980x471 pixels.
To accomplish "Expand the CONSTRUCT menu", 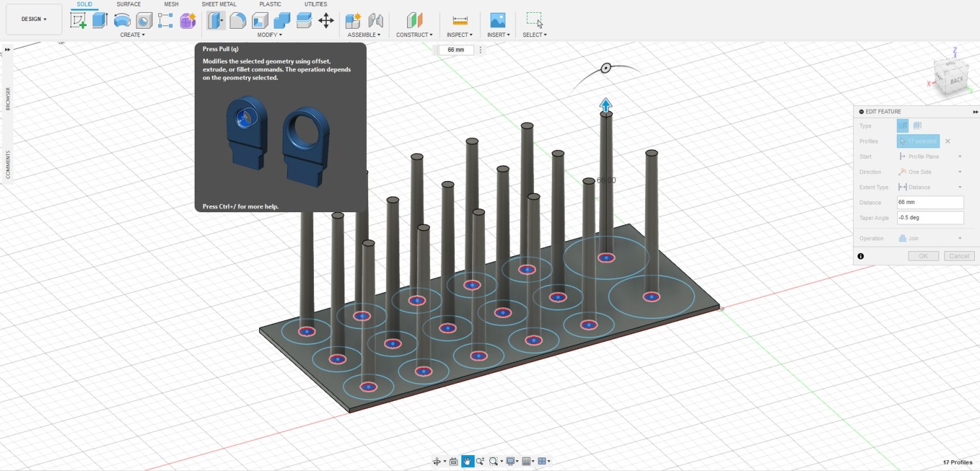I will (x=415, y=35).
